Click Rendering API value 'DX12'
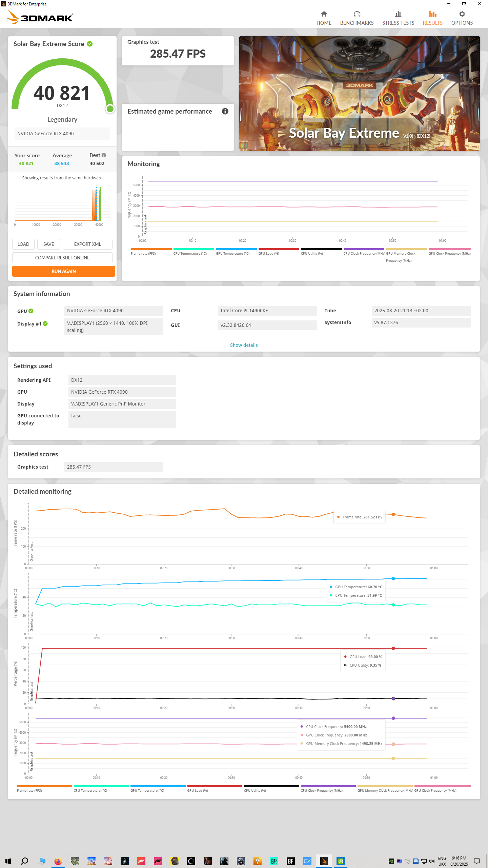488x868 pixels. [x=122, y=380]
